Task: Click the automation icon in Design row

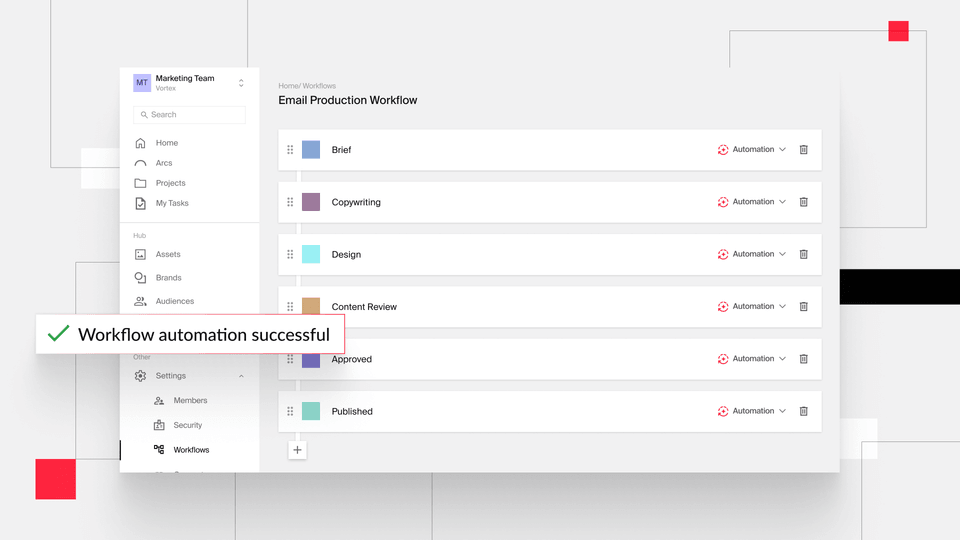Action: (722, 254)
